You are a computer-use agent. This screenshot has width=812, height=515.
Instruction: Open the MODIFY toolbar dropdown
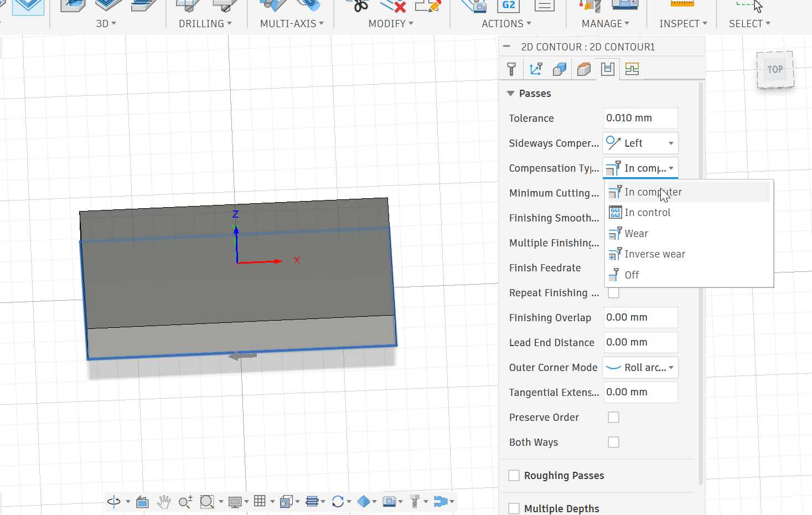(x=391, y=24)
